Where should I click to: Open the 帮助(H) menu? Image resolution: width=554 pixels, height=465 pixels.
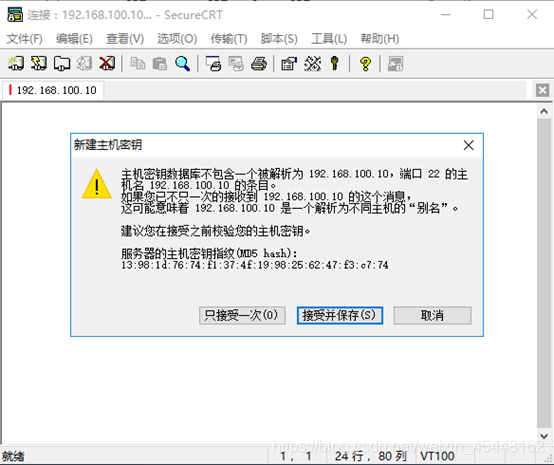click(x=380, y=39)
